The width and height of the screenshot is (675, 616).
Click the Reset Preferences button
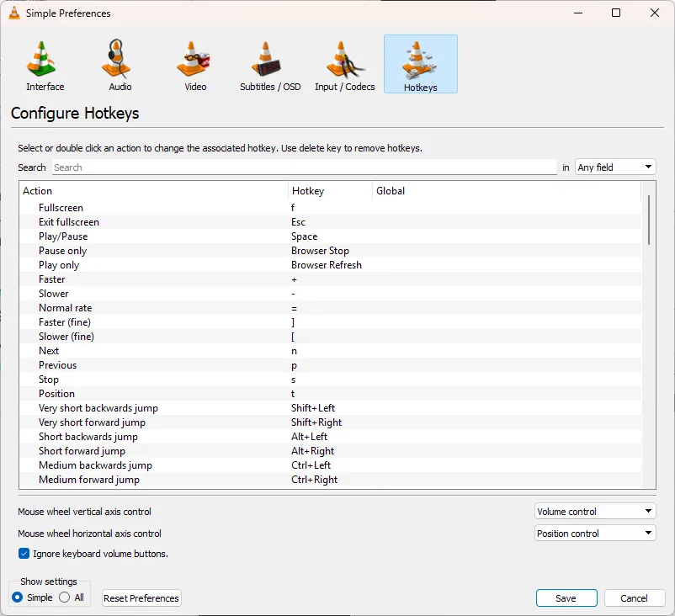click(141, 598)
